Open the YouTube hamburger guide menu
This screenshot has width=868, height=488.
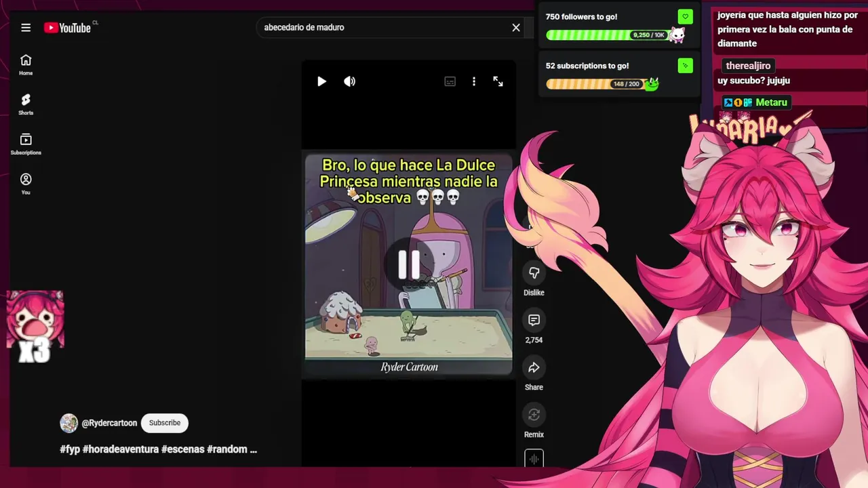(26, 28)
